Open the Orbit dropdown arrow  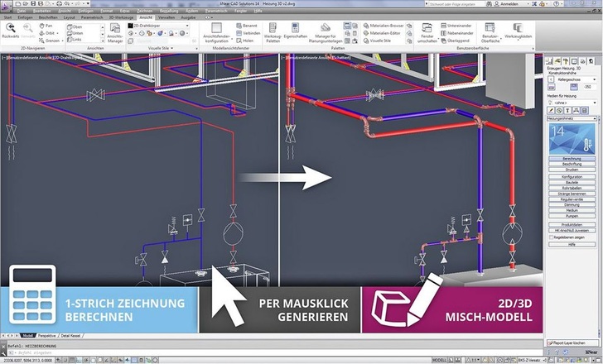58,33
